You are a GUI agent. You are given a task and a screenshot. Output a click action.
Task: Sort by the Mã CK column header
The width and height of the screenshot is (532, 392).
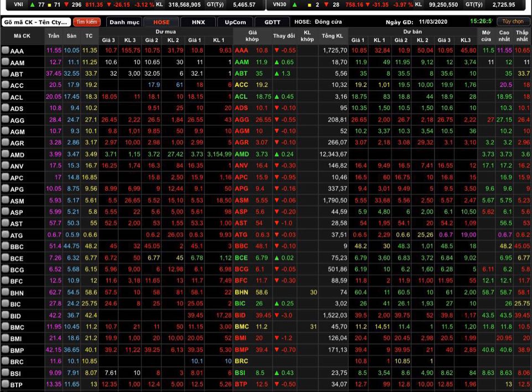(x=22, y=36)
